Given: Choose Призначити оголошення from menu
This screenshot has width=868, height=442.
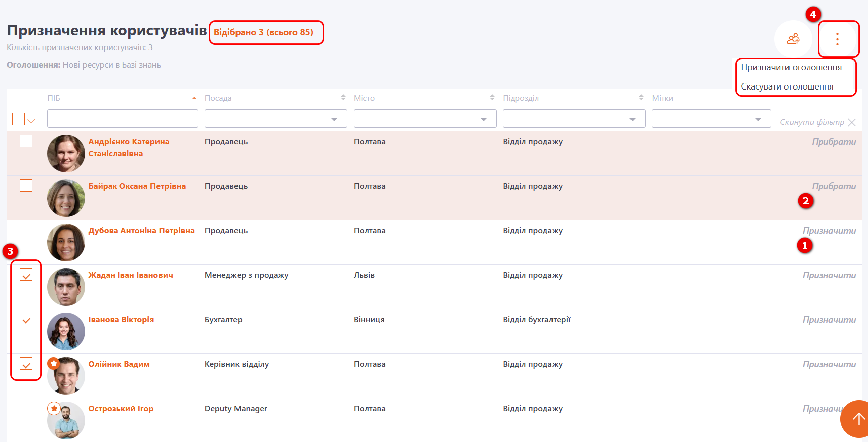Looking at the screenshot, I should pyautogui.click(x=791, y=68).
